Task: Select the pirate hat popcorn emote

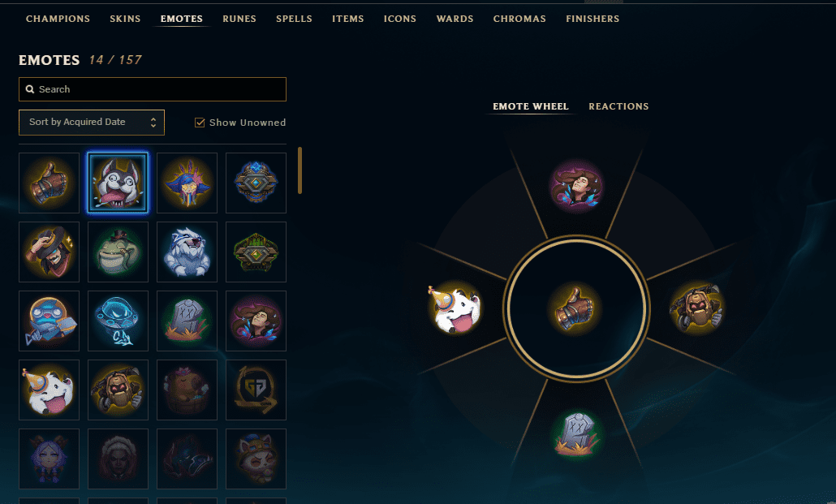Action: [187, 183]
